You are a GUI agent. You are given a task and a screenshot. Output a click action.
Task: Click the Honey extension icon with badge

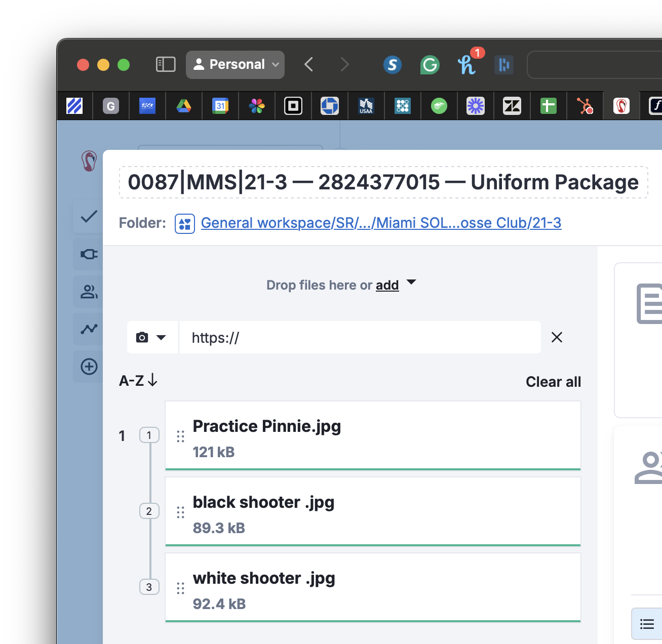466,65
